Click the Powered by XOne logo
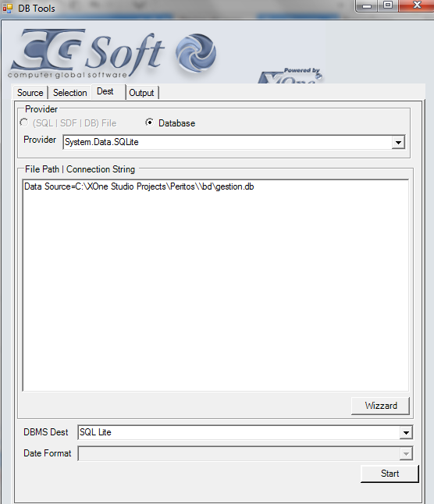This screenshot has width=434, height=504. (x=290, y=76)
